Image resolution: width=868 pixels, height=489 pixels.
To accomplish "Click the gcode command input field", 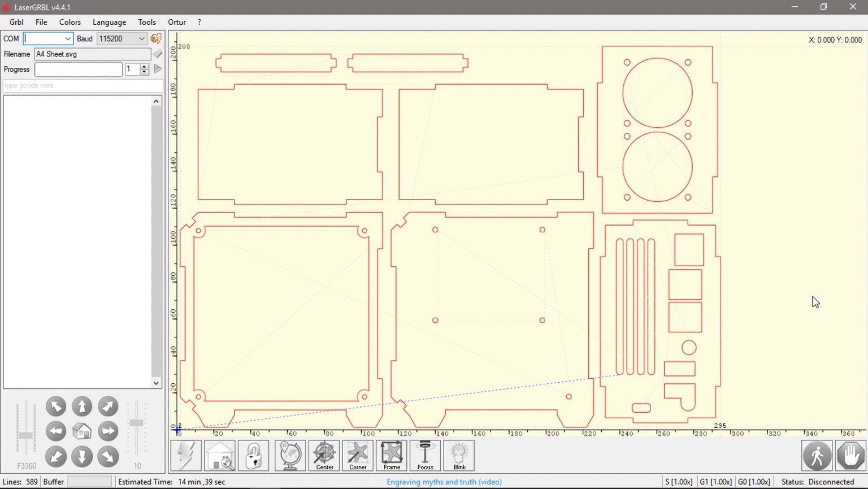I will click(x=82, y=85).
